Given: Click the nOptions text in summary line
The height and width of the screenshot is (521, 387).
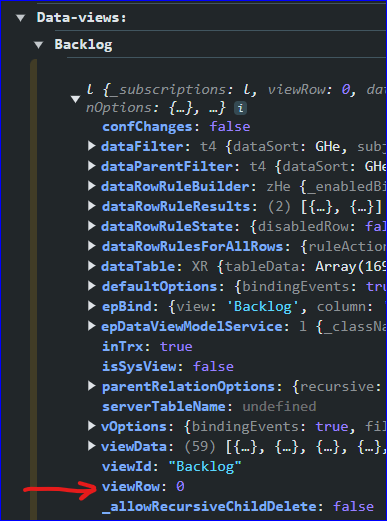Looking at the screenshot, I should (119, 108).
